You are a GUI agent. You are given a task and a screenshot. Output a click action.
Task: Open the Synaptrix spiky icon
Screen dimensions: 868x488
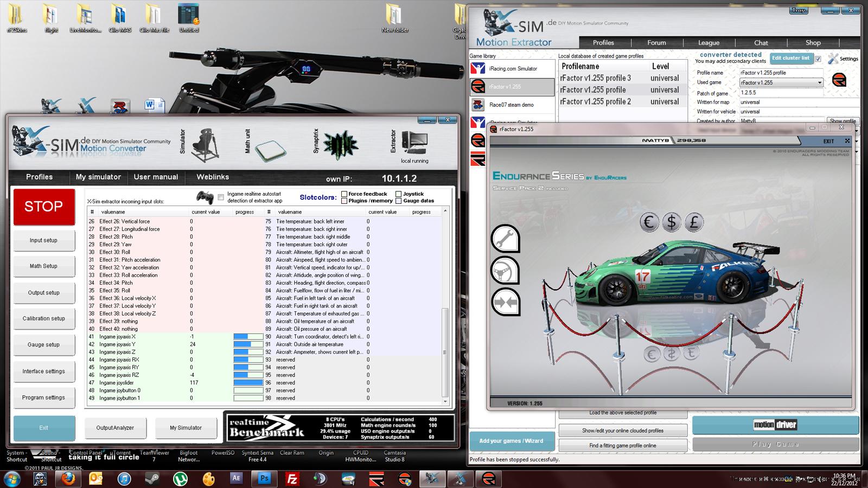340,145
